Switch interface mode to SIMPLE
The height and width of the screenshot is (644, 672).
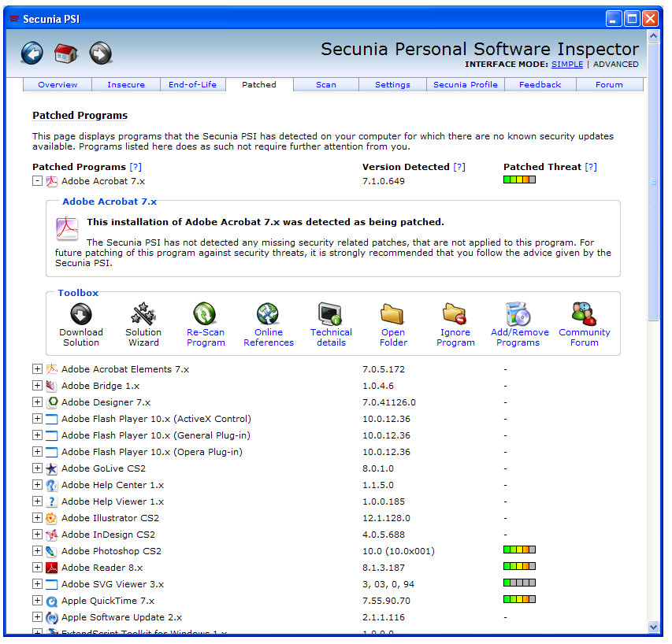[x=567, y=65]
